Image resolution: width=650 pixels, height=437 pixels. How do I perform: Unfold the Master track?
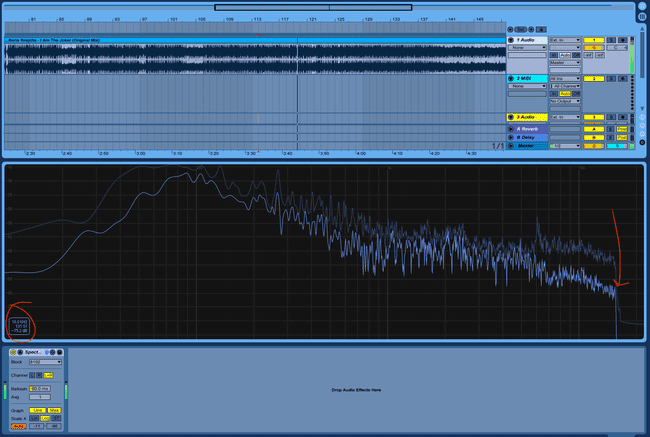pos(511,146)
